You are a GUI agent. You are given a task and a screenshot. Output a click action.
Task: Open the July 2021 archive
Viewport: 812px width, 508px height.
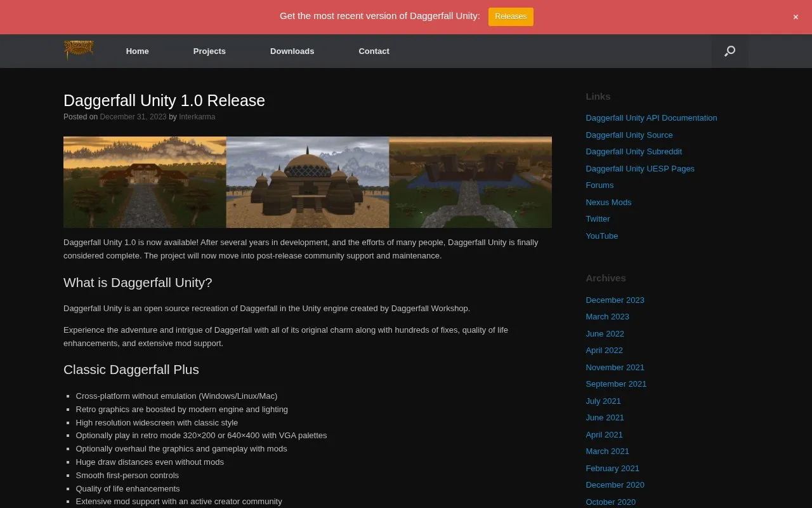pos(603,401)
